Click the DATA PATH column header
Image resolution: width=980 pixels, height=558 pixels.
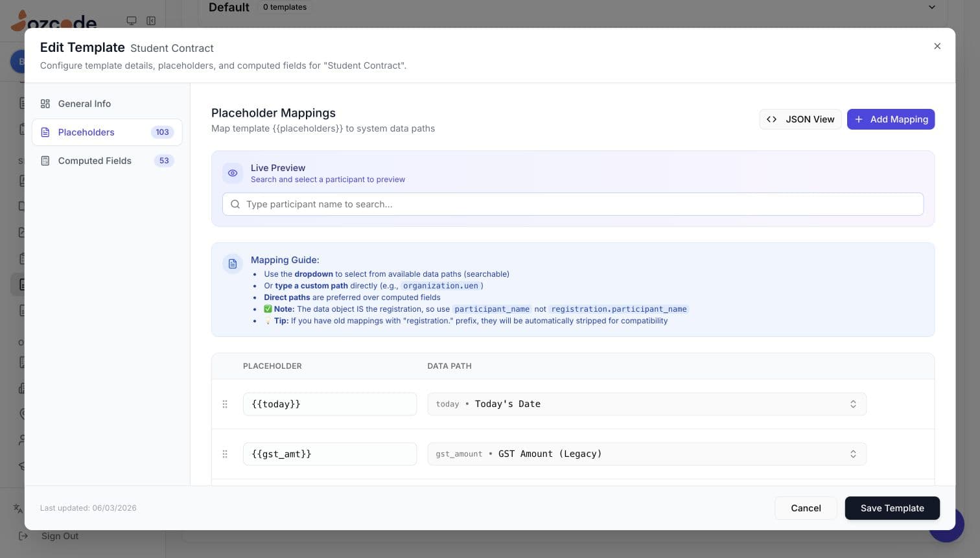tap(449, 366)
